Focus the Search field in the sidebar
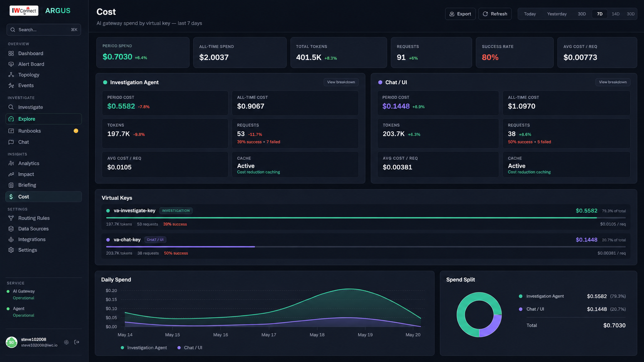The height and width of the screenshot is (362, 644). click(44, 30)
